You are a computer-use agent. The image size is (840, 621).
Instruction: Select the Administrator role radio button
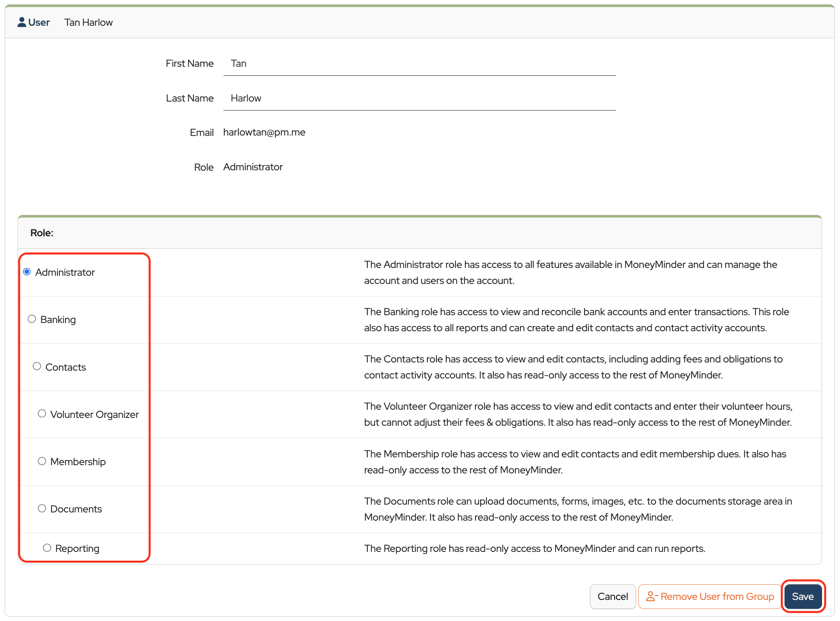pos(27,272)
